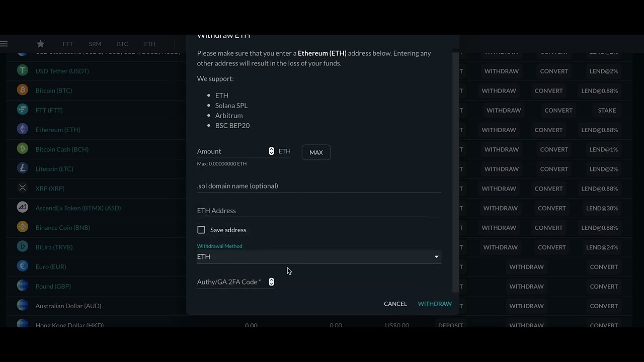Confirm with the green WITHDRAW button
644x362 pixels.
[435, 304]
